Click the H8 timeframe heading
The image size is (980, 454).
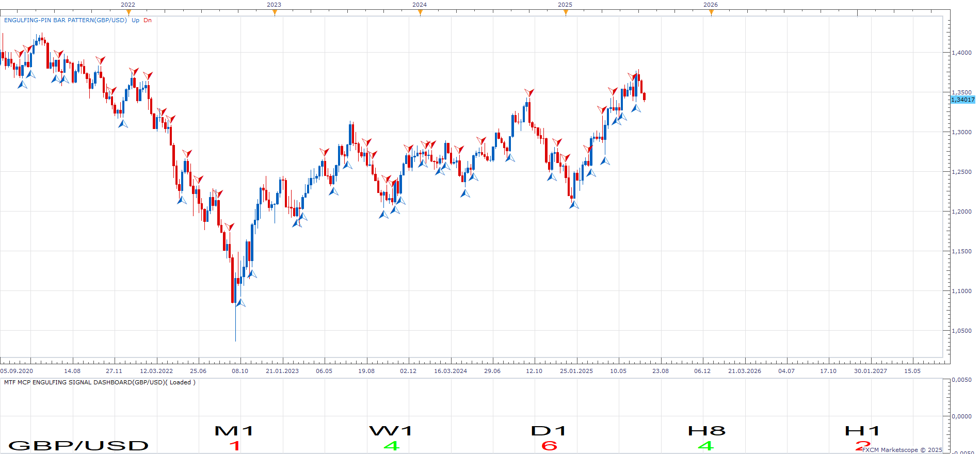(706, 431)
